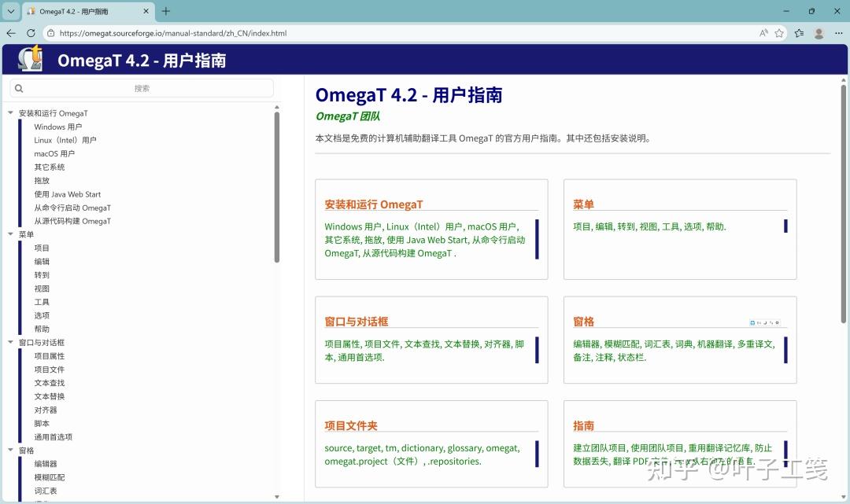The image size is (850, 504).
Task: Open the 安装和运行 OmegaT card heading
Action: (x=374, y=204)
